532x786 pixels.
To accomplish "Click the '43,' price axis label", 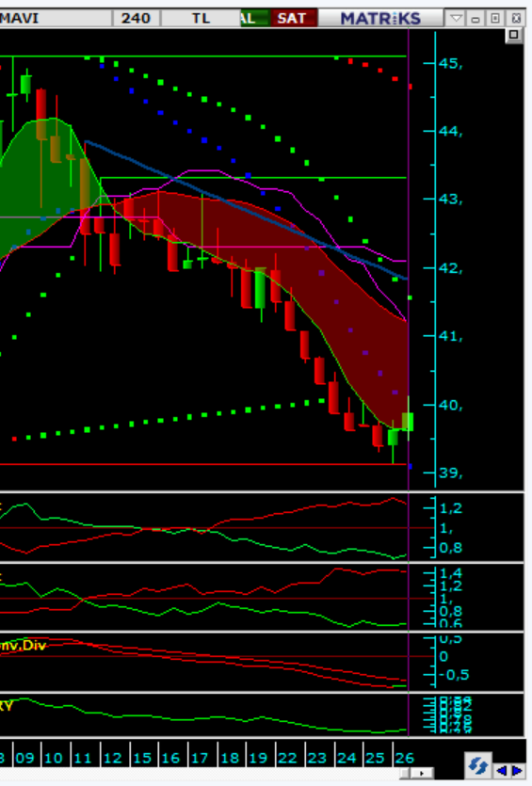I will 450,200.
